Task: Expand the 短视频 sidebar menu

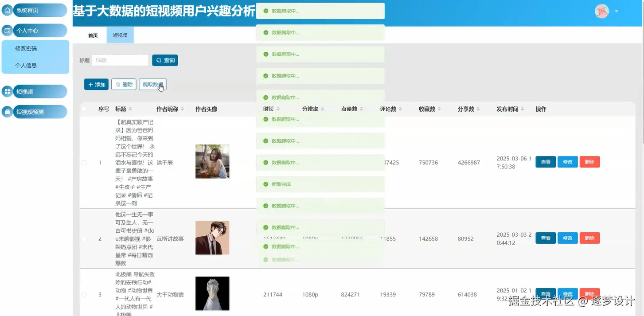Action: (40, 92)
